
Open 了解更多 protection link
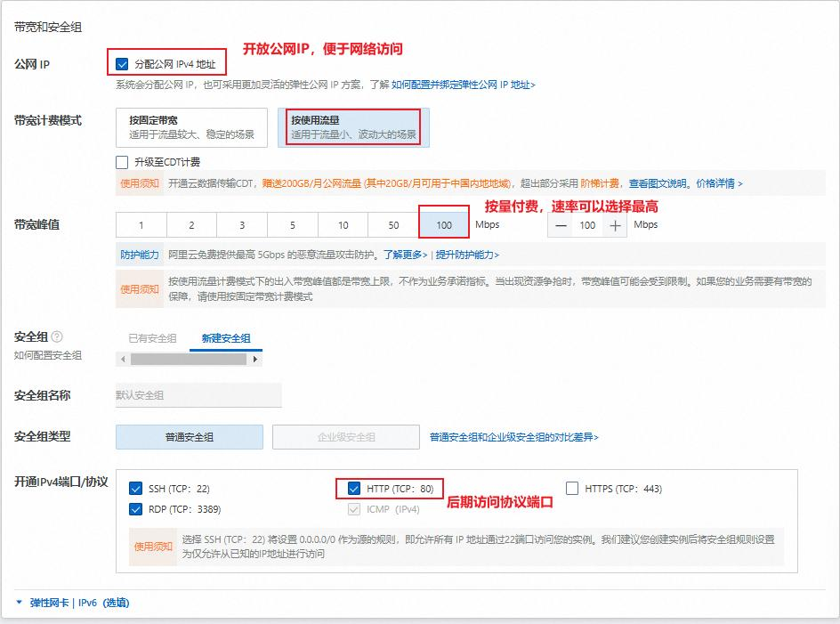coord(405,255)
